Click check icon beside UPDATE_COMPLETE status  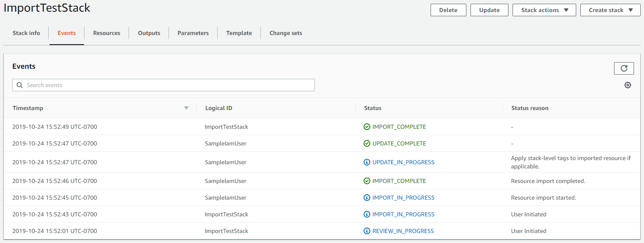pyautogui.click(x=367, y=143)
